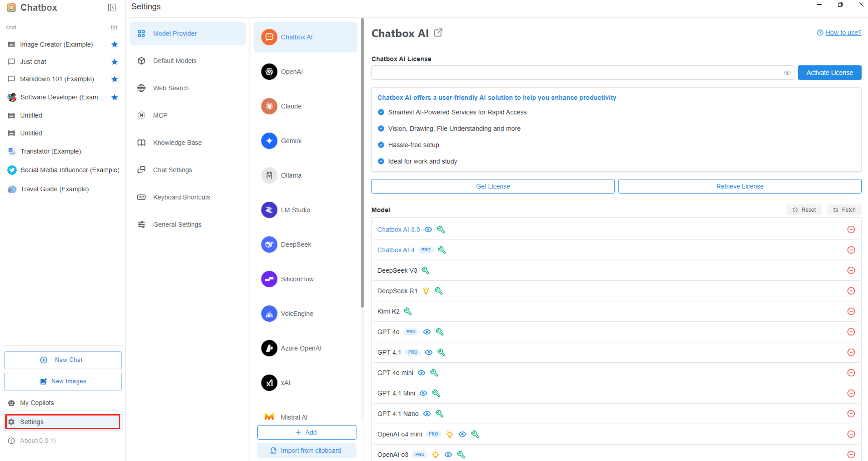Click the reasoning bulb icon on DeepSeek R1
This screenshot has height=461, width=868.
(x=426, y=291)
